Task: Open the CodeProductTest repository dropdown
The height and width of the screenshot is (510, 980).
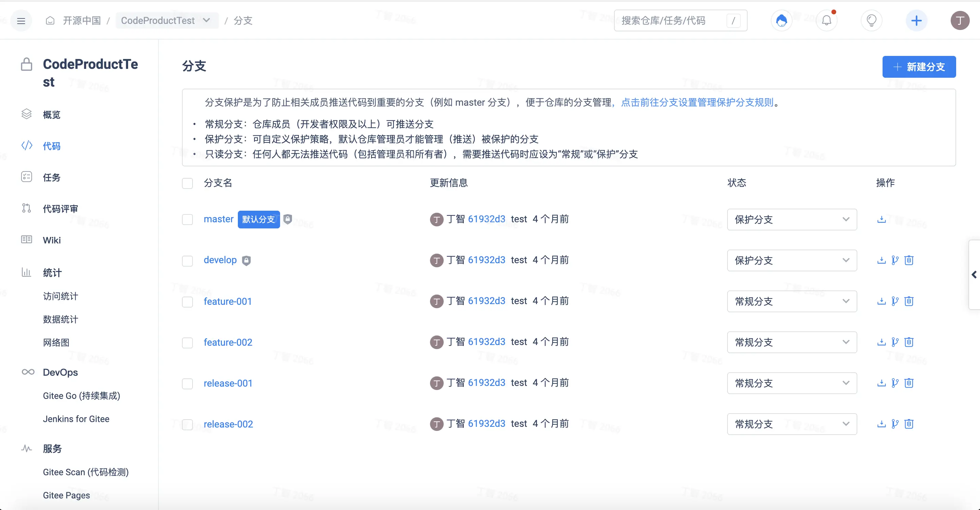Action: click(167, 20)
